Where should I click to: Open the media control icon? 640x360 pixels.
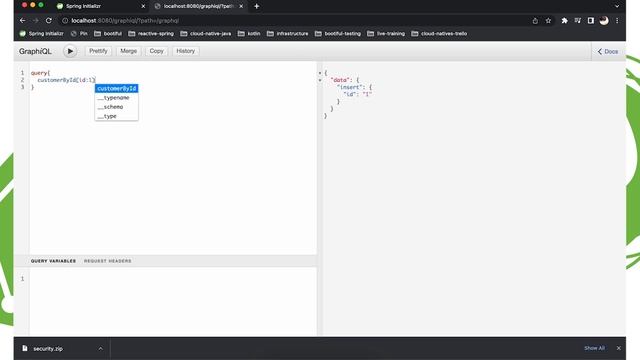[x=578, y=20]
